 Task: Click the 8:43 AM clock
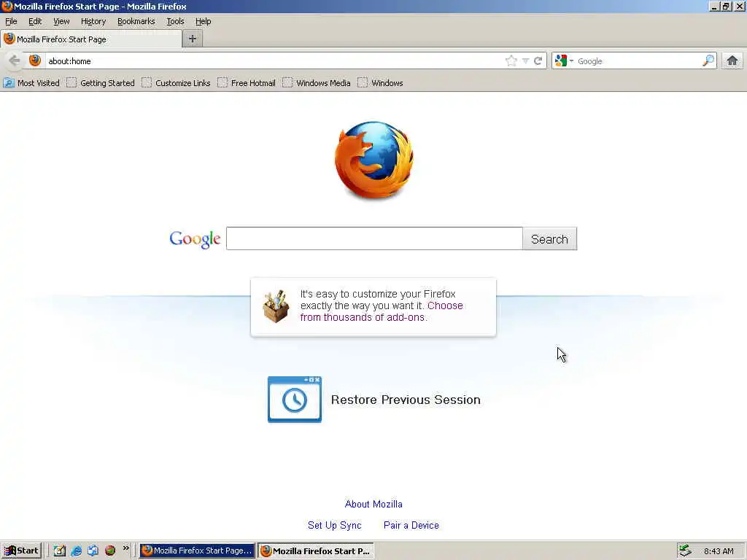coord(719,551)
